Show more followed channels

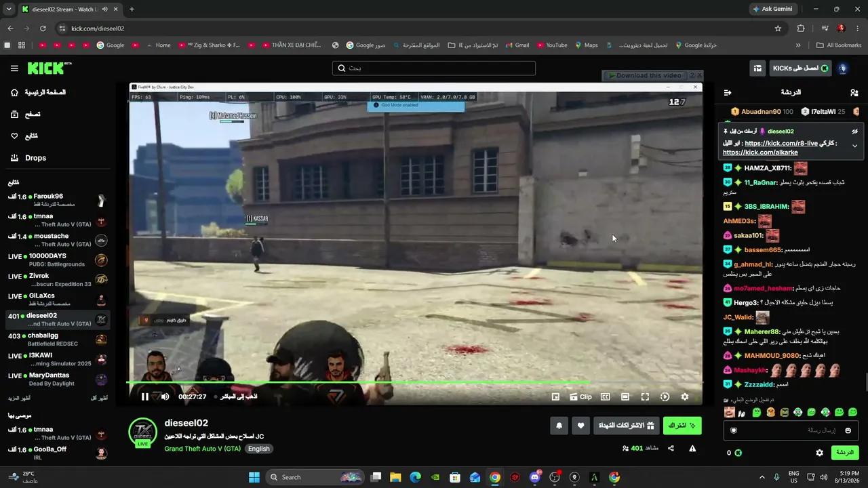(20, 398)
